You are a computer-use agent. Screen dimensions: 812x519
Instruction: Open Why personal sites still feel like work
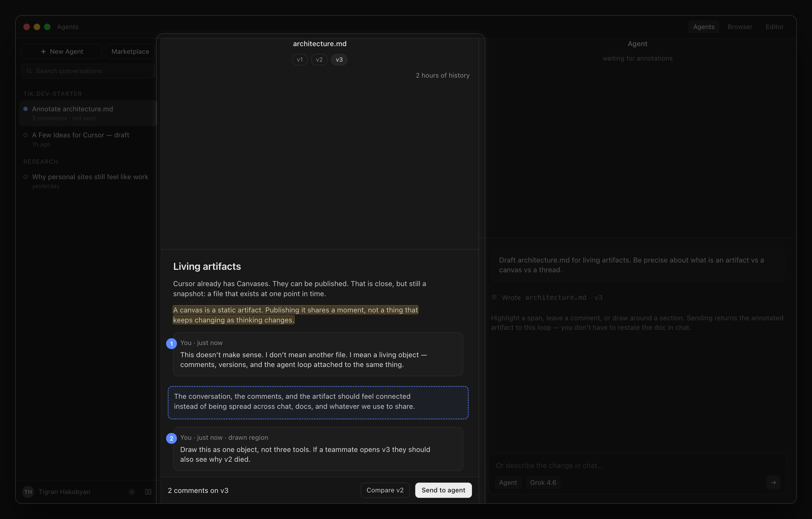(x=88, y=181)
